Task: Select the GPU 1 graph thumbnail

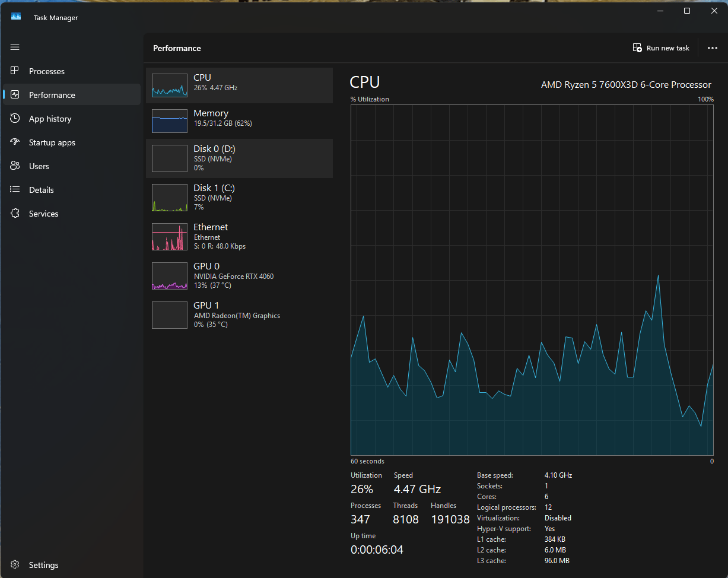Action: (x=170, y=315)
